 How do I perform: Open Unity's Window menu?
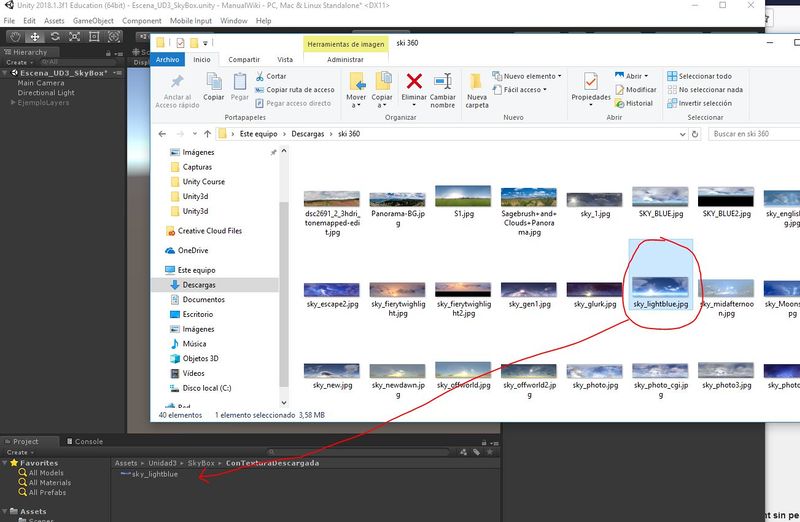pyautogui.click(x=234, y=21)
